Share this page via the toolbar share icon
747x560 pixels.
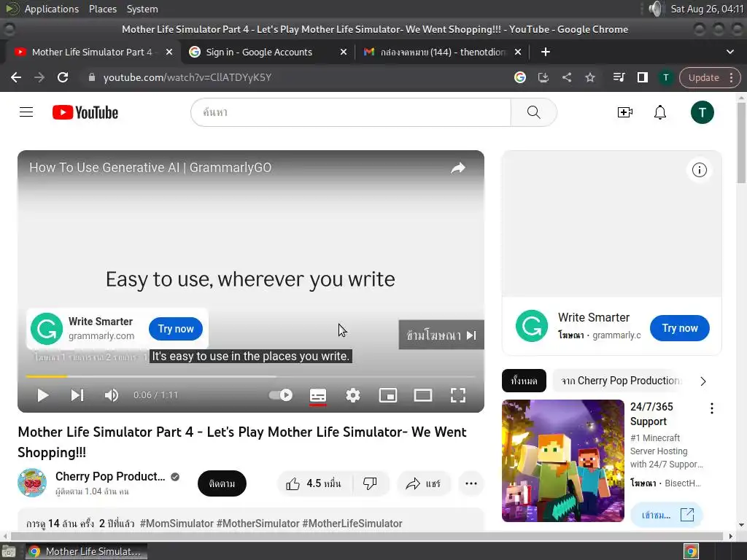coord(566,77)
